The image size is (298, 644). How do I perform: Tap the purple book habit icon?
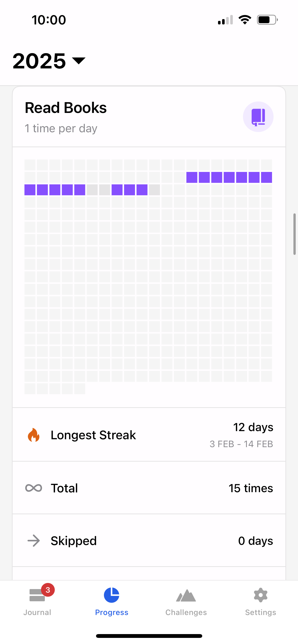258,117
